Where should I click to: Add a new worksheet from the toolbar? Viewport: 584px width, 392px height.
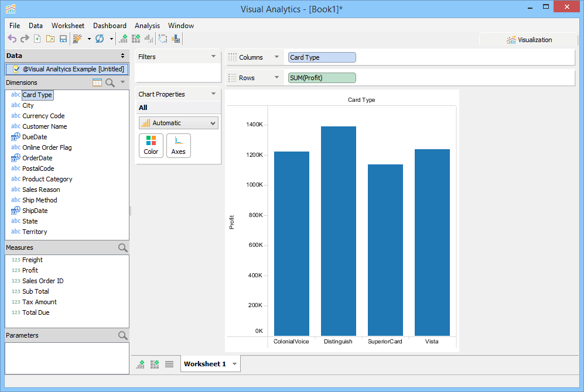[123, 39]
